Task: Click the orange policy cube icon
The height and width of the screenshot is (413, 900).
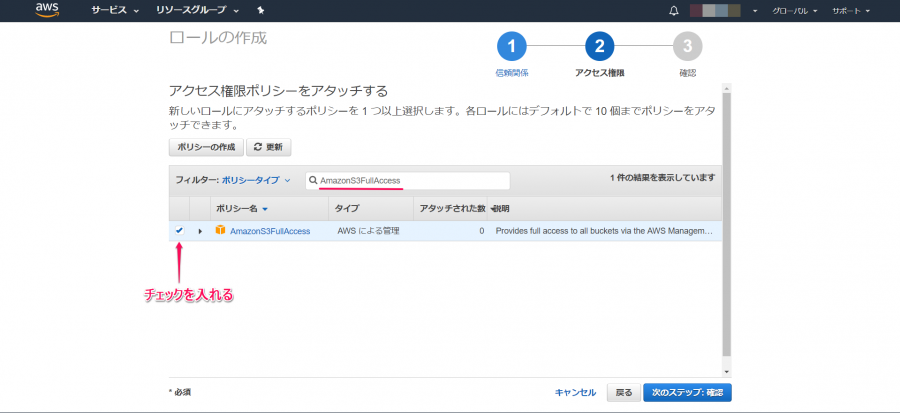Action: 220,231
